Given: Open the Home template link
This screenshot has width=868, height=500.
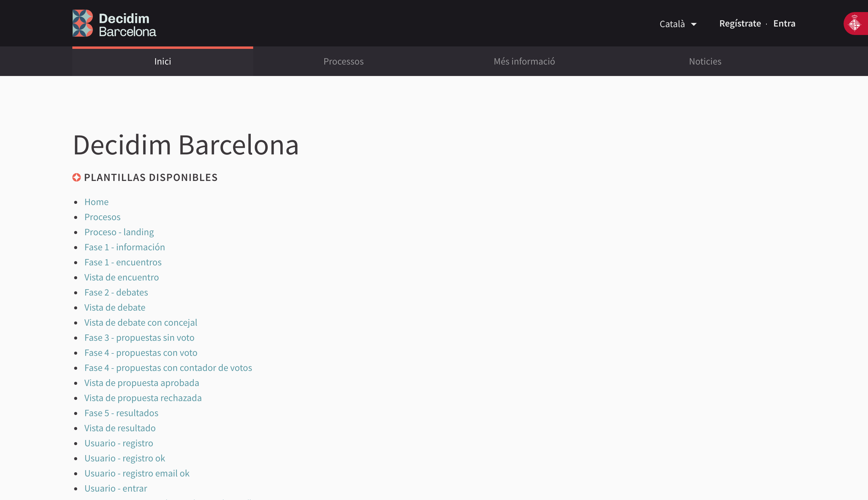Looking at the screenshot, I should 96,202.
